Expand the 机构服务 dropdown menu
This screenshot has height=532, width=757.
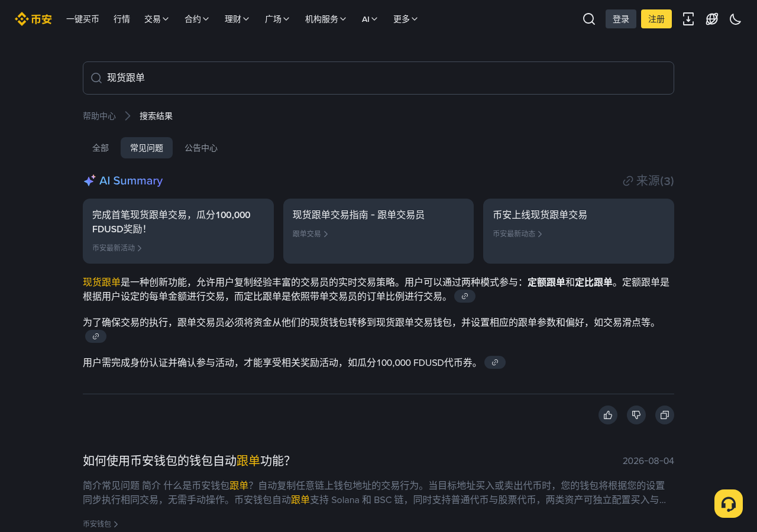(x=326, y=19)
